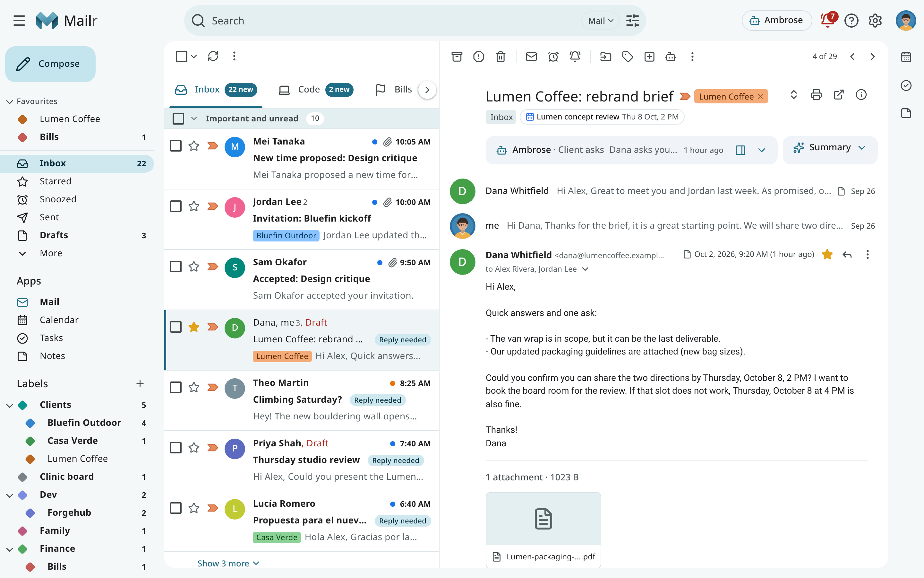Focus the Search input field

[393, 21]
